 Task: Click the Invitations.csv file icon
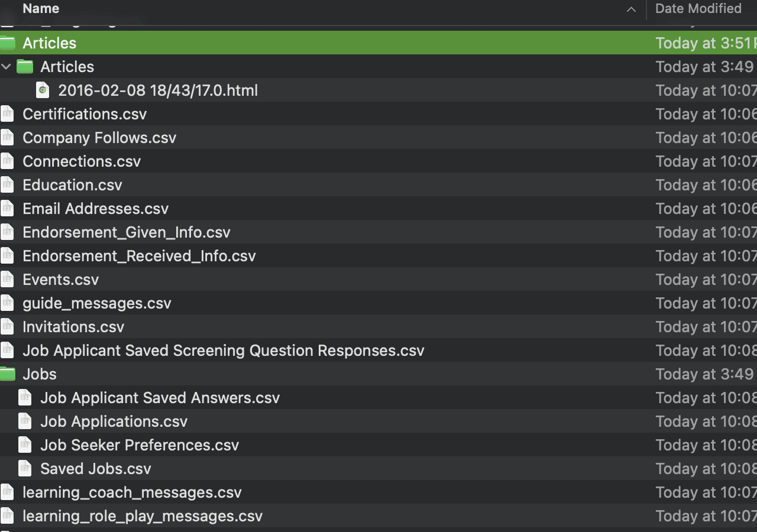[x=7, y=327]
